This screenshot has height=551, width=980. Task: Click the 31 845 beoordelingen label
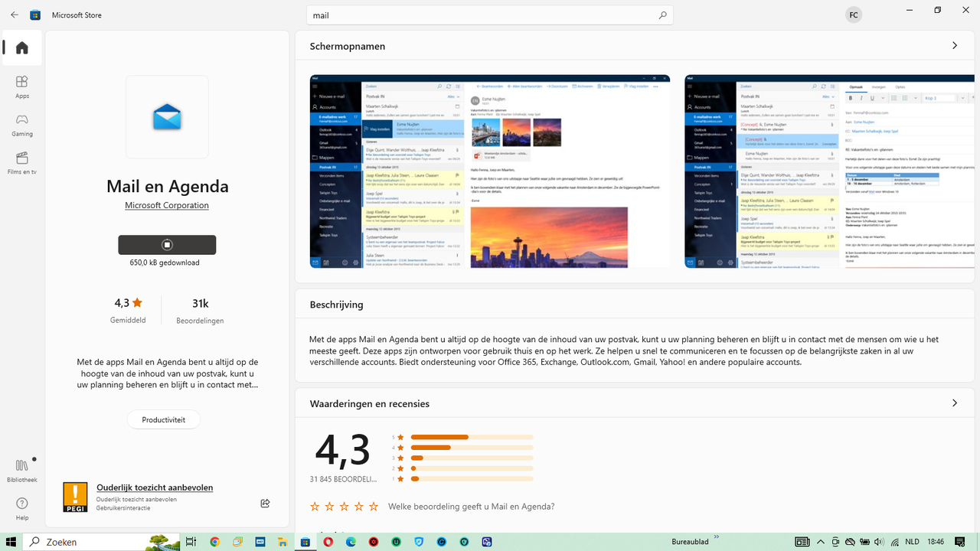click(x=343, y=479)
